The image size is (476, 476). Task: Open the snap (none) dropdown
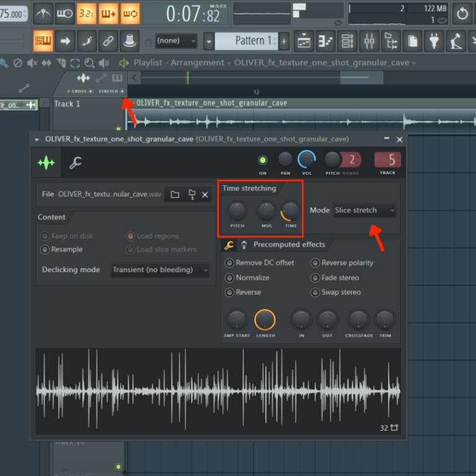coord(176,41)
